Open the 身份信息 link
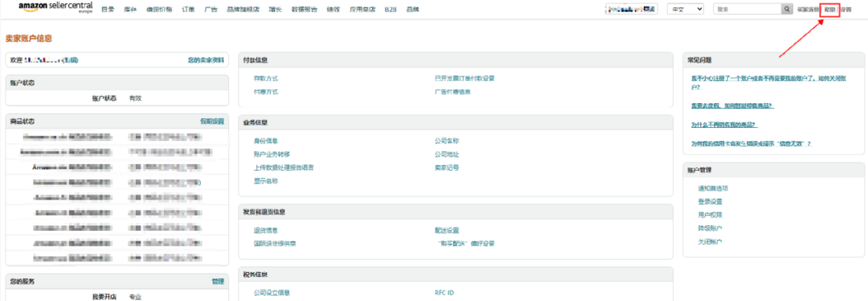868x301 pixels. (x=266, y=141)
